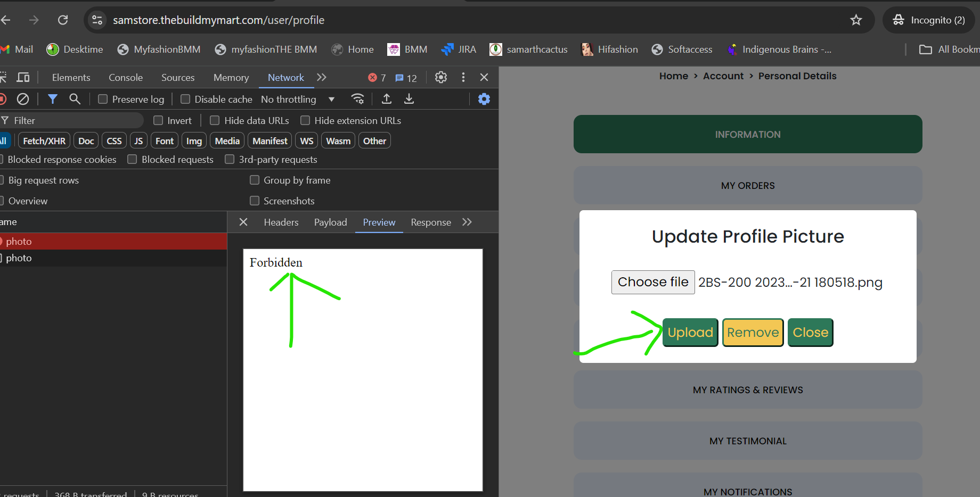Toggle the device toolbar icon in DevTools

coord(23,77)
